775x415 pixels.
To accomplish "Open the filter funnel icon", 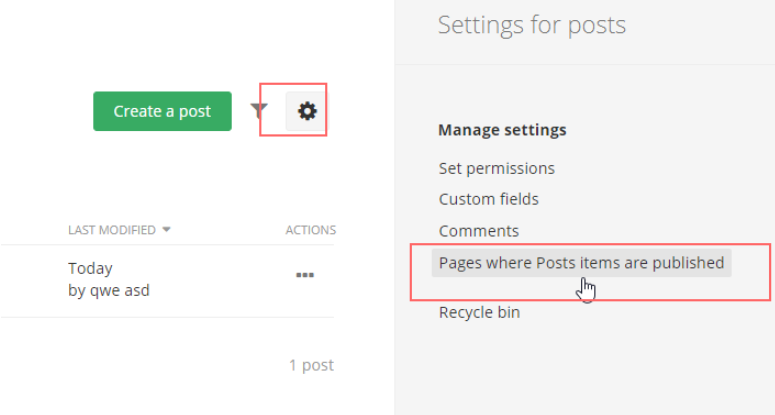I will click(x=258, y=111).
